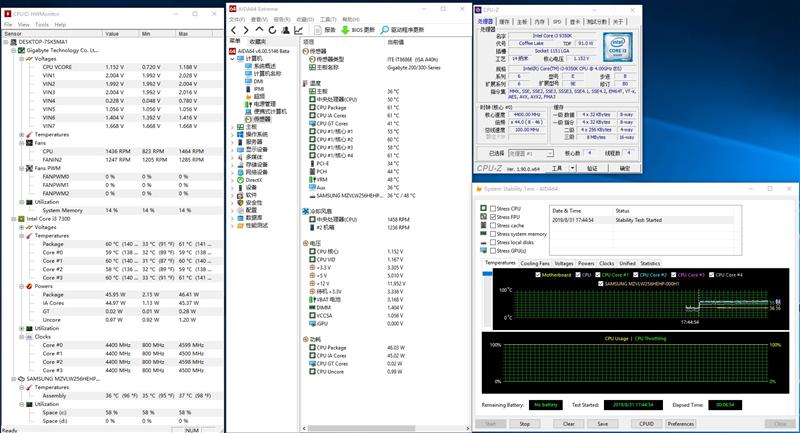Image resolution: width=800 pixels, height=433 pixels.
Task: Click the green BIOS 更新 download arrow icon
Action: [345, 30]
